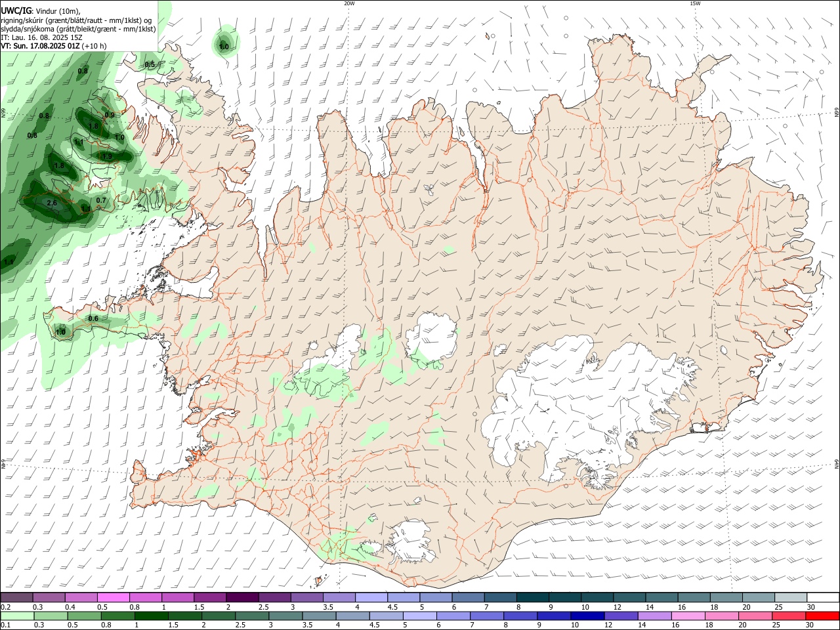Screen dimensions: 840x630
Task: Click the dark navy blue swatch in the lower legend row
Action: tap(587, 616)
